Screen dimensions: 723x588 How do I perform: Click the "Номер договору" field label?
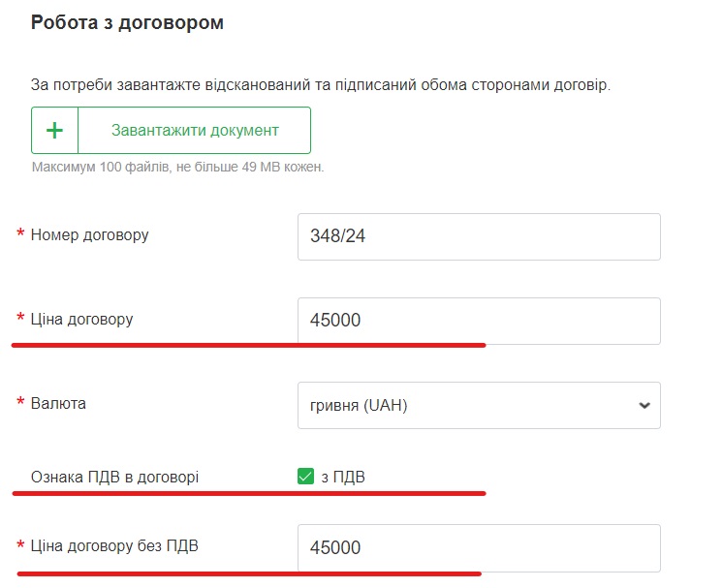pos(90,234)
